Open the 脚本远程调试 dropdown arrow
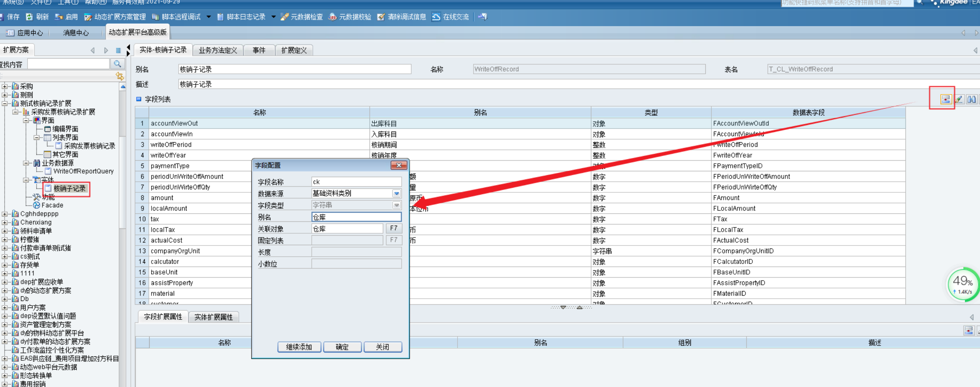This screenshot has width=980, height=387. (208, 17)
